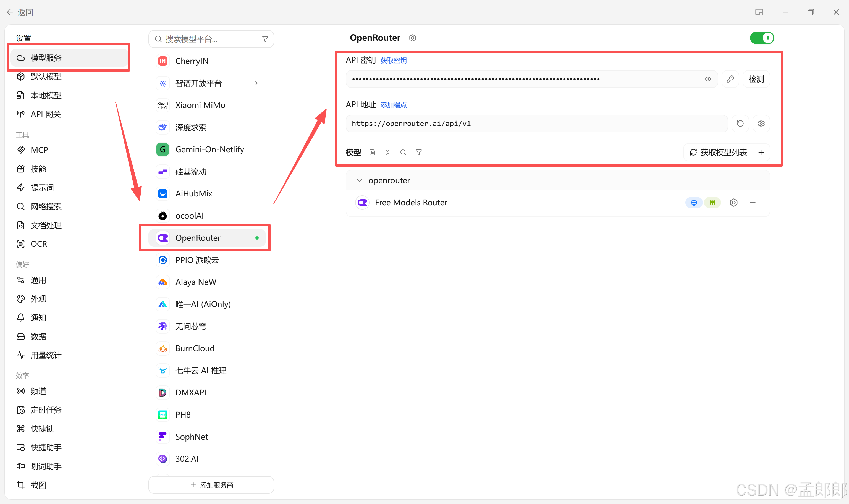Click the web globe tag on Free Models Router
Image resolution: width=849 pixels, height=504 pixels.
tap(694, 203)
